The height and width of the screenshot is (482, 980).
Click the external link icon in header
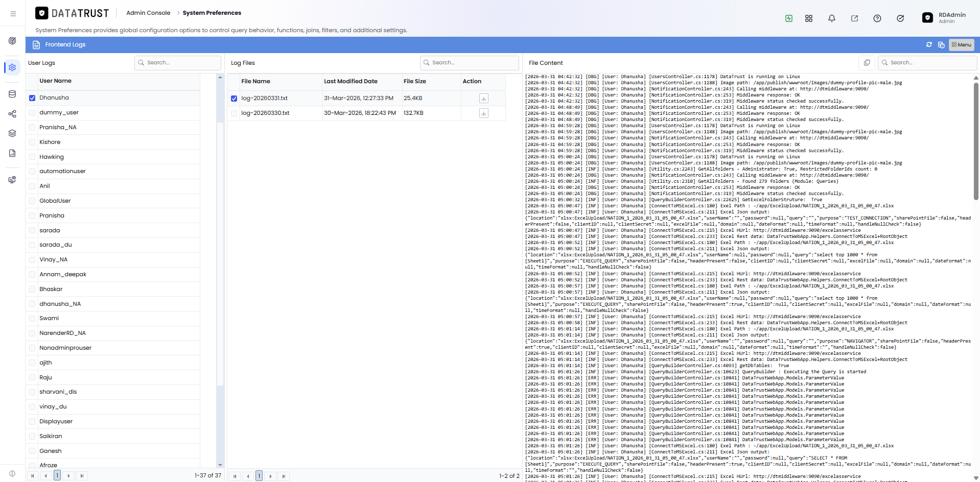tap(854, 18)
